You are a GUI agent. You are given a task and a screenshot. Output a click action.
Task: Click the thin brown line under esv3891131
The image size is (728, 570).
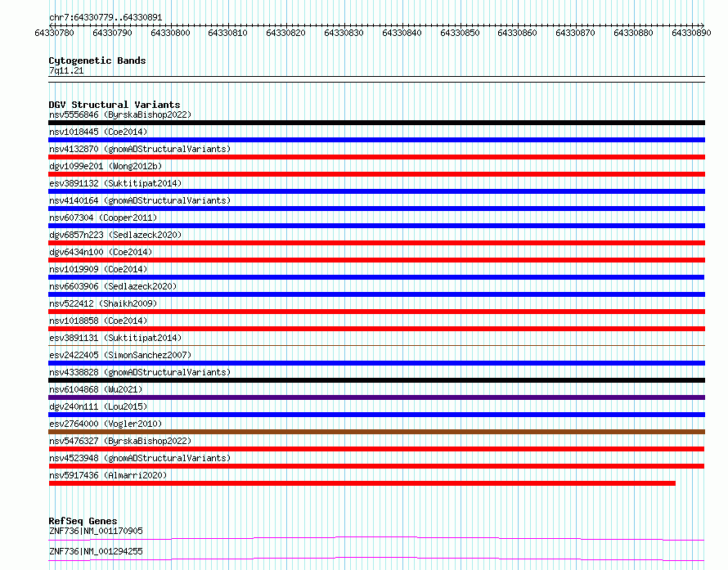pyautogui.click(x=376, y=345)
